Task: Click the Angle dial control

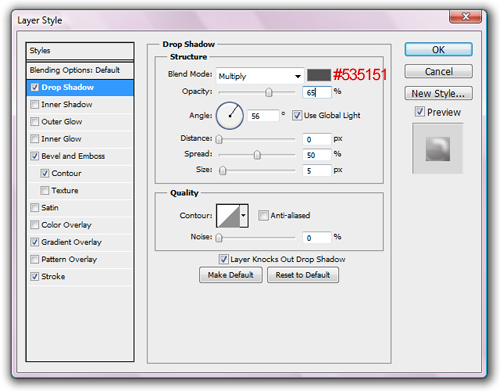Action: (x=230, y=116)
